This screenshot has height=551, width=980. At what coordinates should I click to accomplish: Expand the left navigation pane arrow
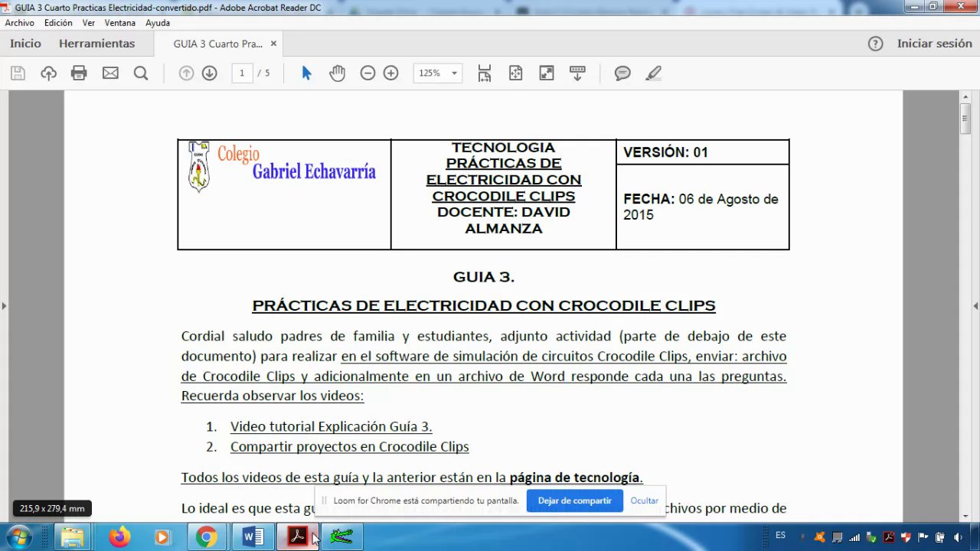(4, 306)
